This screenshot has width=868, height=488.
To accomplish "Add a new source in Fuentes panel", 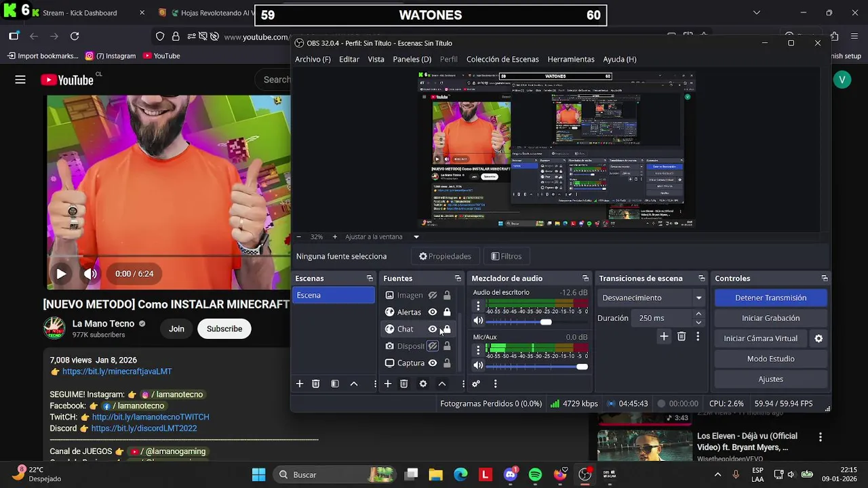I will coord(388,384).
